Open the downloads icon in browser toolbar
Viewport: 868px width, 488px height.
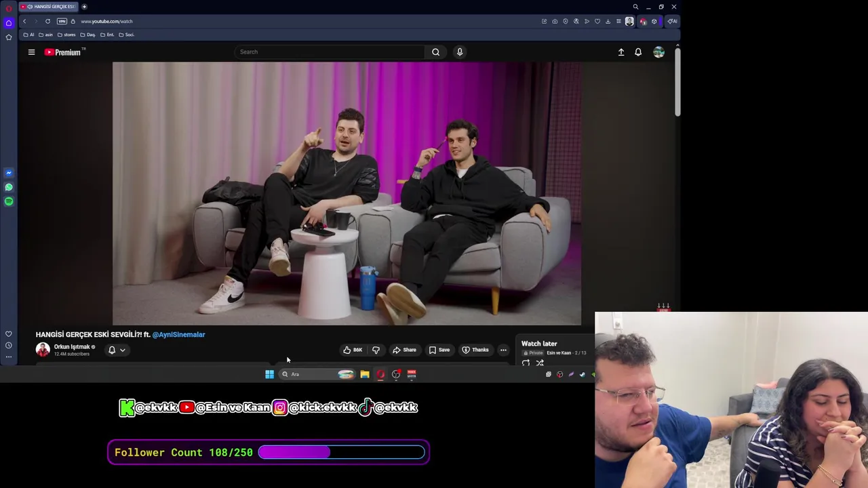point(608,21)
